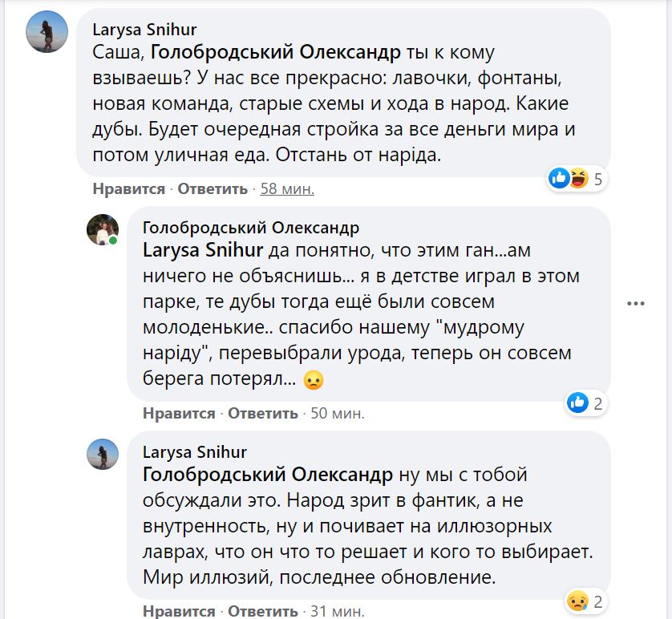This screenshot has width=672, height=619.
Task: Open the '58 мин.' timestamp link
Action: tap(287, 189)
